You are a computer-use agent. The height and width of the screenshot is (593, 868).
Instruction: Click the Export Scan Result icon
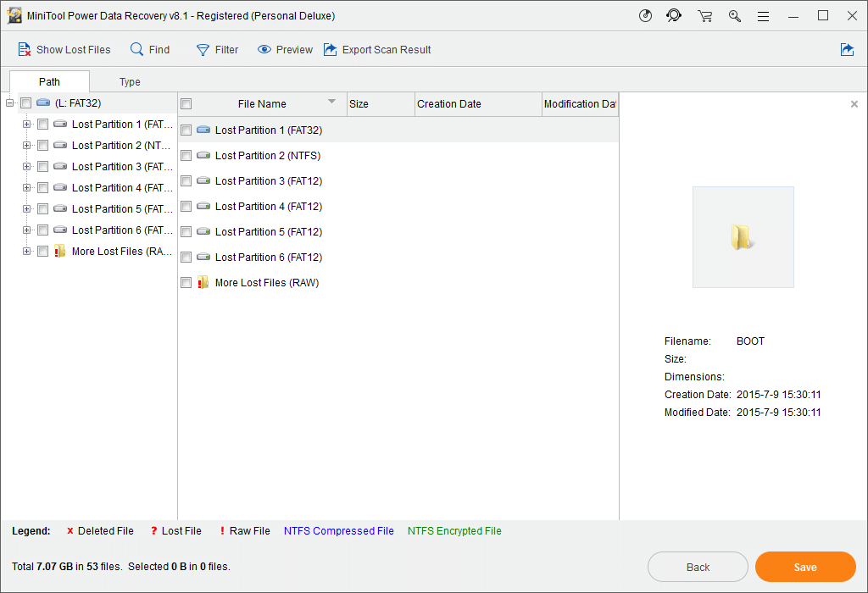click(x=331, y=49)
